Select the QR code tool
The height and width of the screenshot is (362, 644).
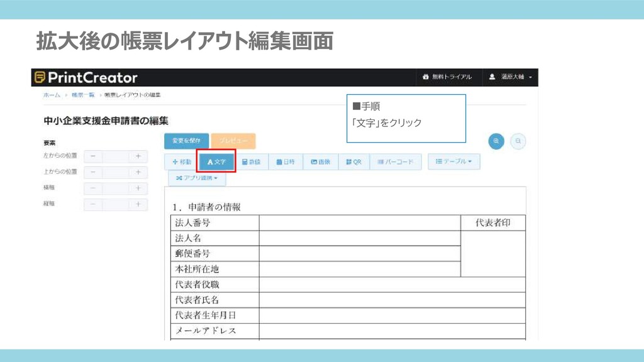click(353, 162)
